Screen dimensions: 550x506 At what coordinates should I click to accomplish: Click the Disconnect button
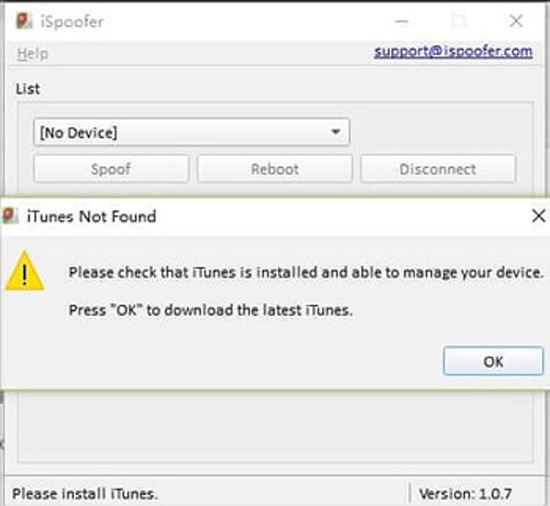(x=438, y=169)
